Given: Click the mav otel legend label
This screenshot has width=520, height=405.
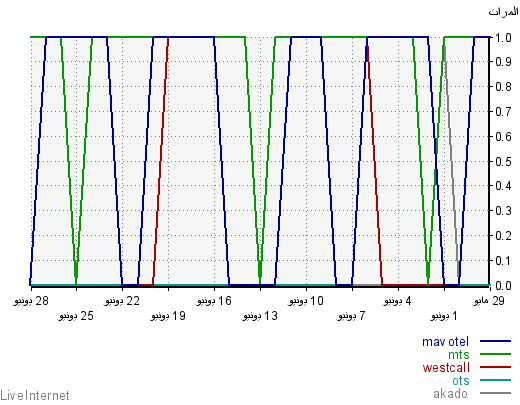Looking at the screenshot, I should point(445,342).
